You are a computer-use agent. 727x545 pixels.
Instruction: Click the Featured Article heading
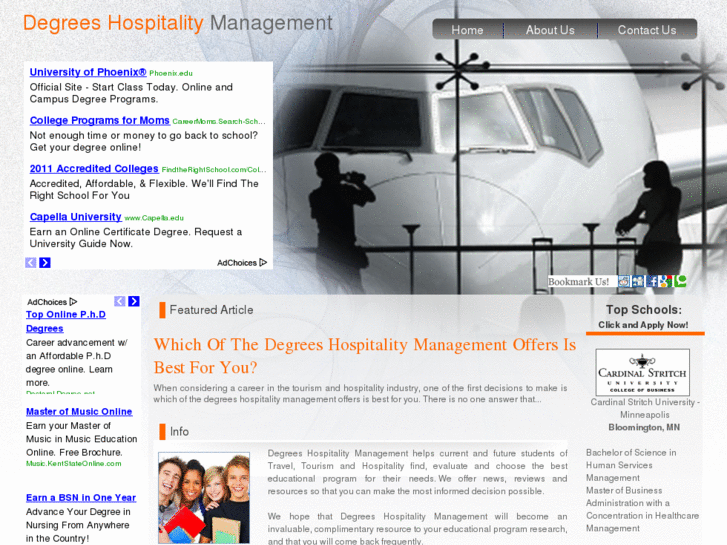pyautogui.click(x=211, y=309)
